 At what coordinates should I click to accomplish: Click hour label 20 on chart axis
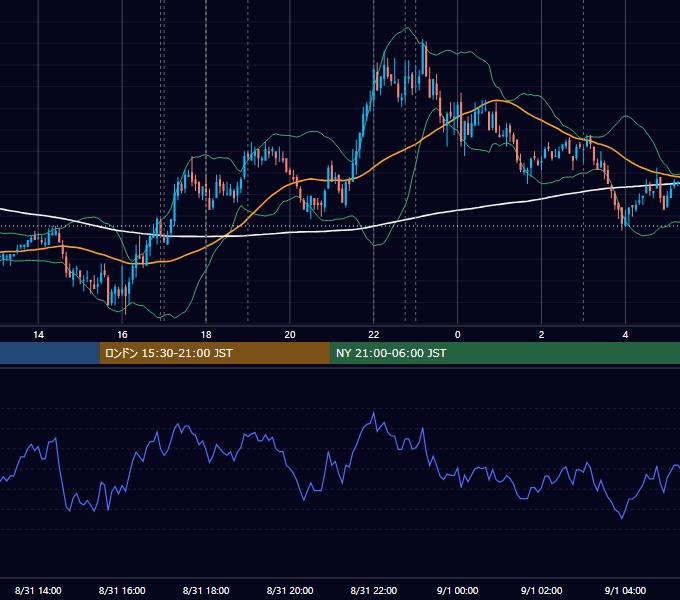290,335
